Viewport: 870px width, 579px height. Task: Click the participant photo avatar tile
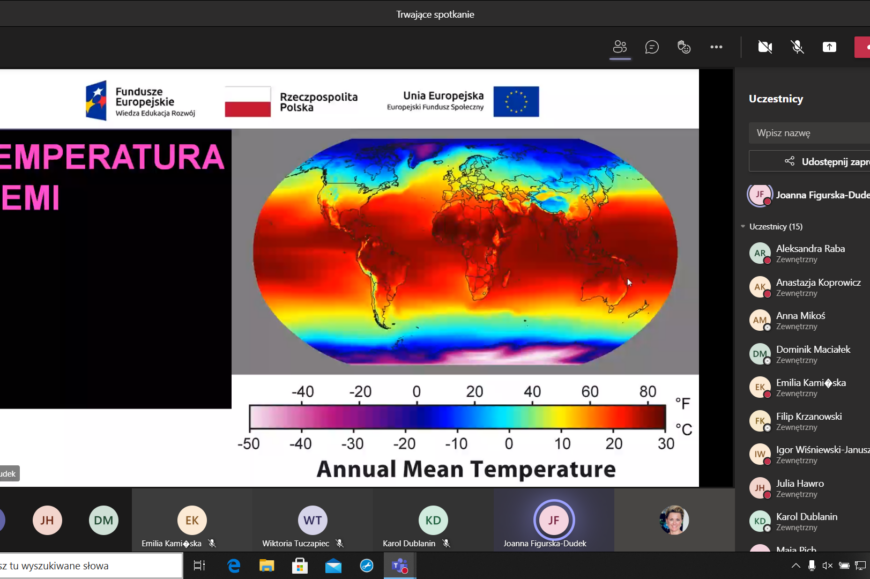(674, 520)
